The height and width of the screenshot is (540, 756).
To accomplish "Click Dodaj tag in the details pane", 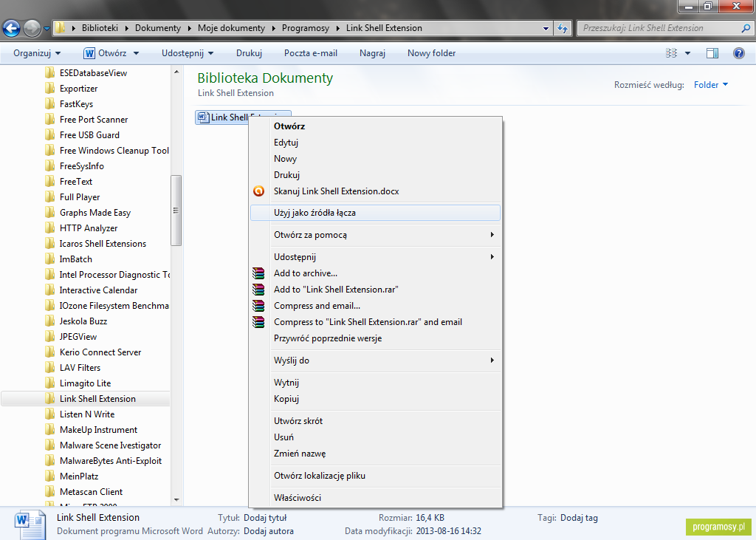I will (x=579, y=518).
